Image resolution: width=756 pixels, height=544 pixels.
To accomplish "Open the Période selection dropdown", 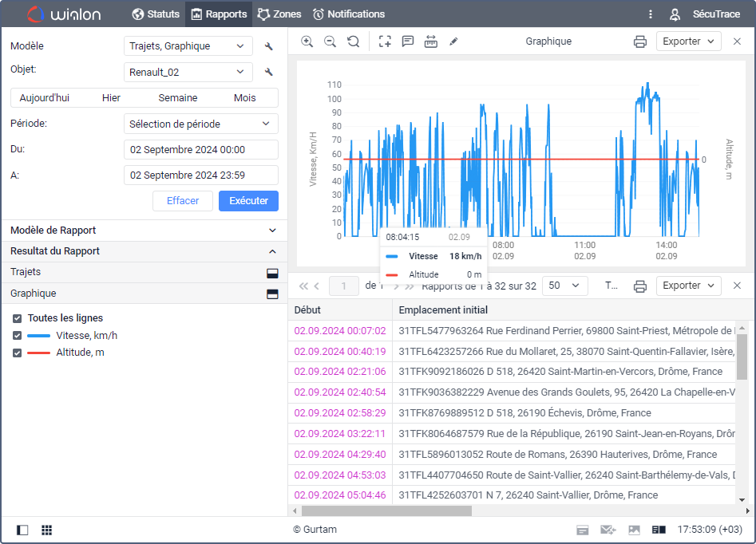I will pos(200,124).
